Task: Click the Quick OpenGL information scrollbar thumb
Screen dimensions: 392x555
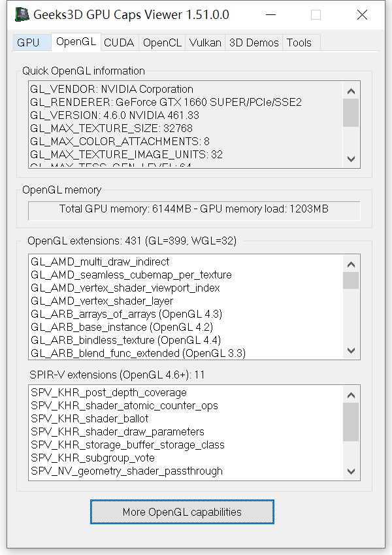Action: coord(351,112)
